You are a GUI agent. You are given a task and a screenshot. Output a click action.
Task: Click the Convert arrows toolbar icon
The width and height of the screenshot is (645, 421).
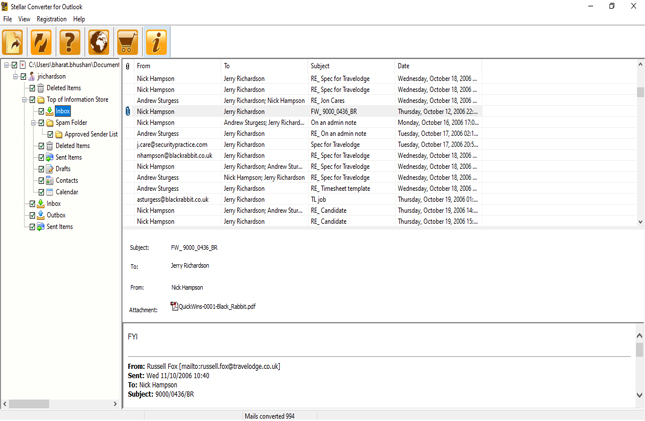coord(41,42)
